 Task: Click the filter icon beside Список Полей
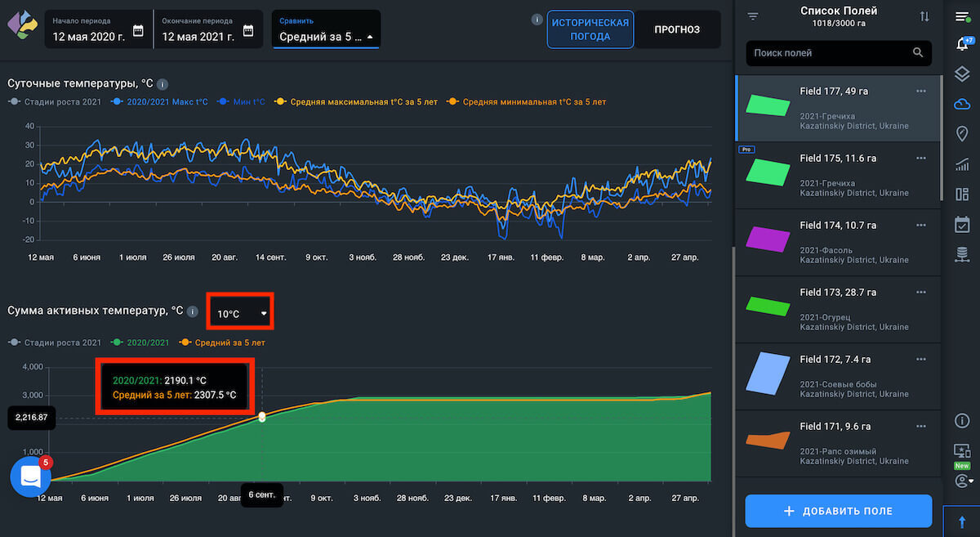coord(753,16)
